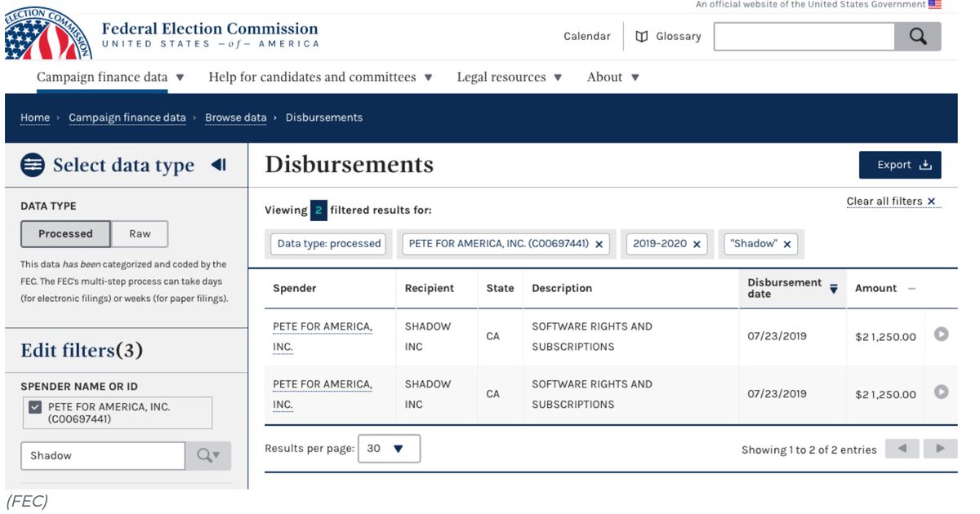Click the Disbursements breadcrumb text
Screen dimensions: 980x514
pos(324,117)
